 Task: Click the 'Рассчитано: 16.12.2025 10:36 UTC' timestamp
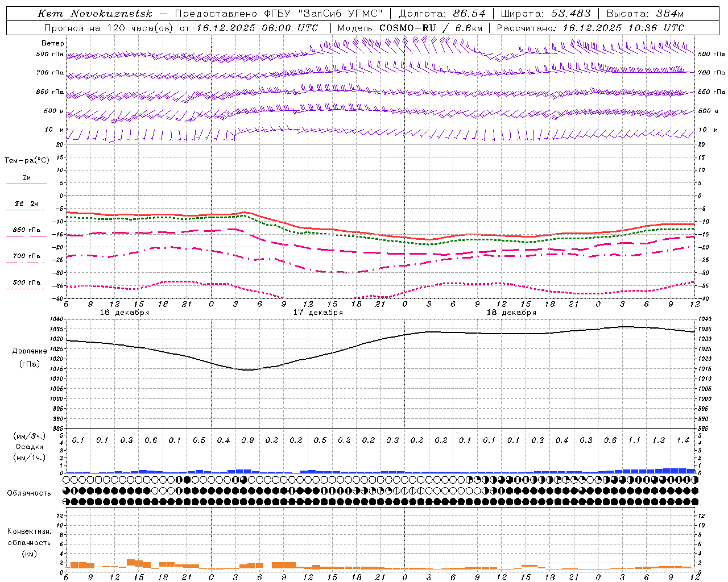[590, 28]
